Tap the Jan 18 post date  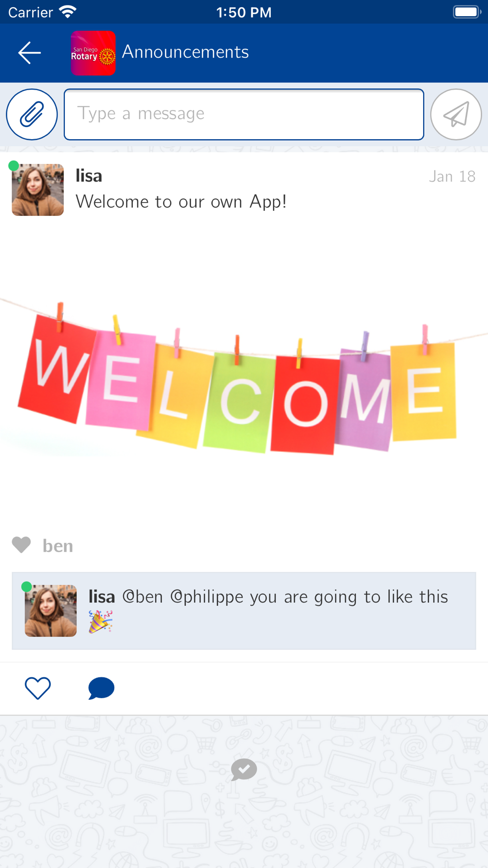[452, 177]
